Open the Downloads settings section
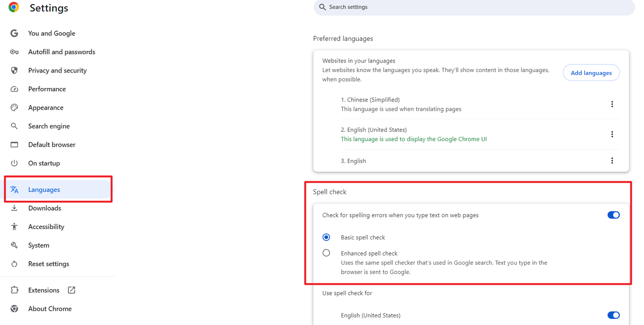This screenshot has width=644, height=325. 44,208
